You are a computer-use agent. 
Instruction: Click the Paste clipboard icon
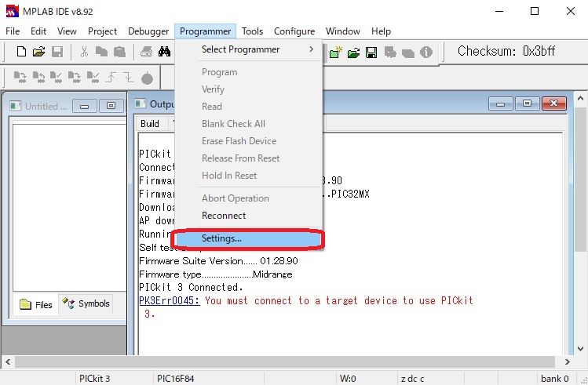[119, 52]
